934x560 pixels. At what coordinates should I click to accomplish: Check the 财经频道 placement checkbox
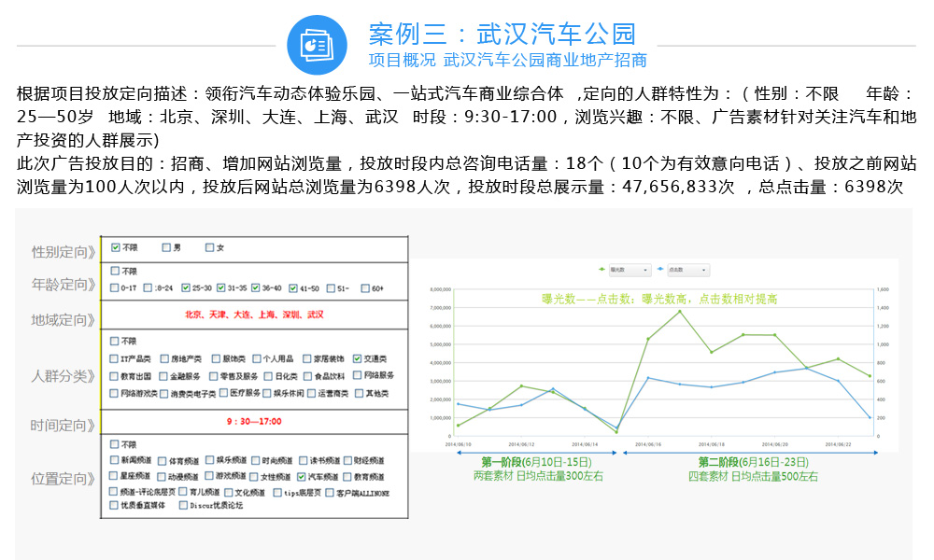[347, 461]
